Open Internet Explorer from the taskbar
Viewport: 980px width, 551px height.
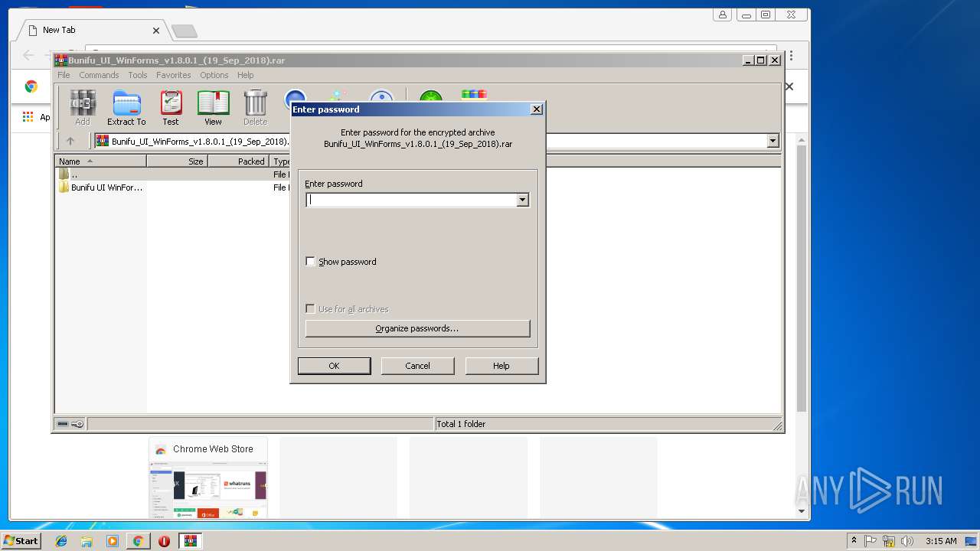pos(61,541)
